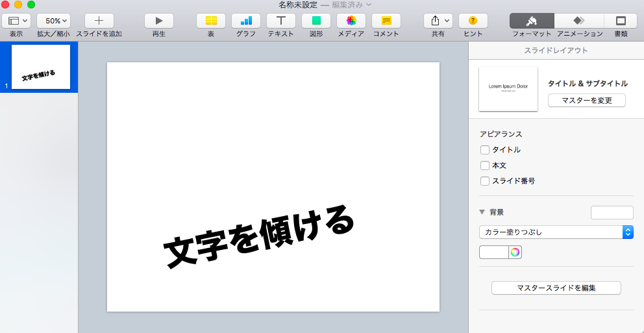Open the カラー塗りつぶし fill type dropdown
The height and width of the screenshot is (333, 644).
click(x=556, y=232)
